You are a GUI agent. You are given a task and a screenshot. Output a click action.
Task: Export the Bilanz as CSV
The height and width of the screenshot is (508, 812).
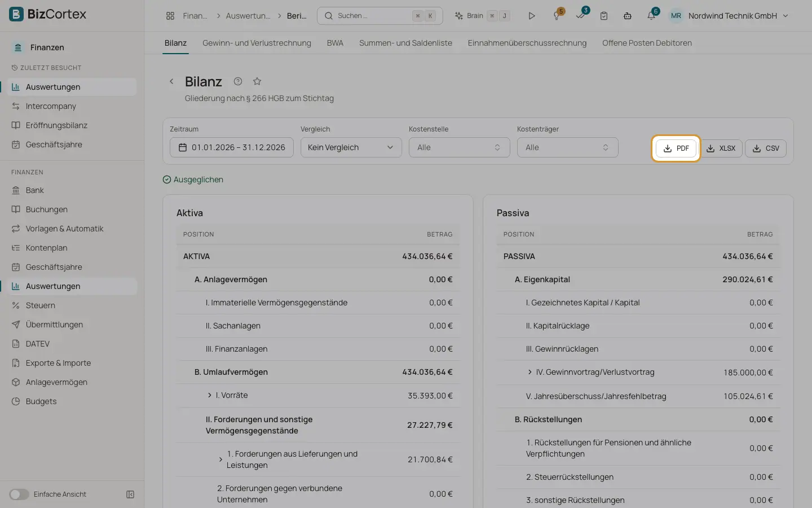coord(766,148)
